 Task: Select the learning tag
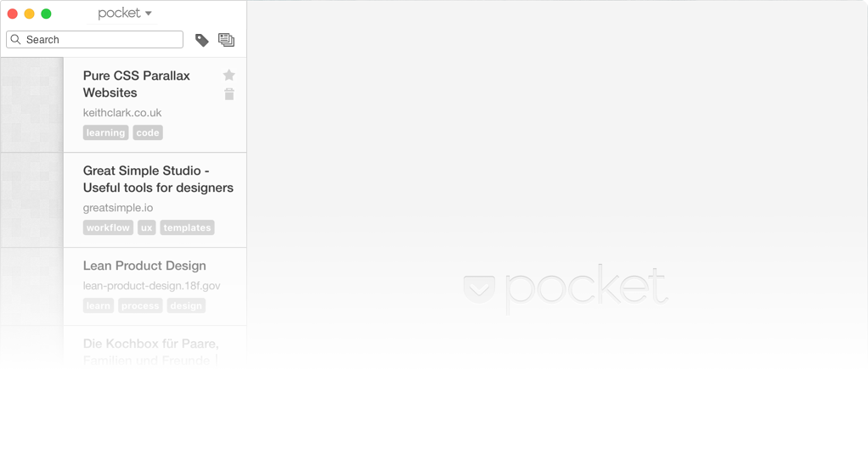pyautogui.click(x=105, y=132)
